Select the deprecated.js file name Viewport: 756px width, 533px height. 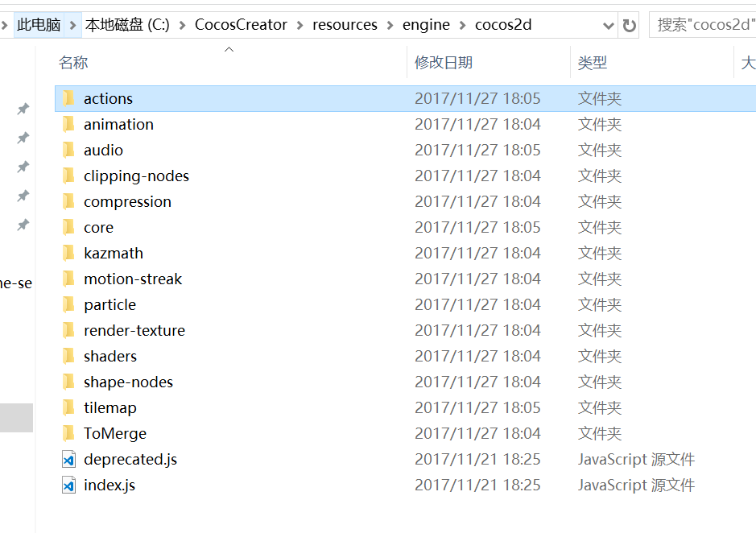(x=130, y=459)
